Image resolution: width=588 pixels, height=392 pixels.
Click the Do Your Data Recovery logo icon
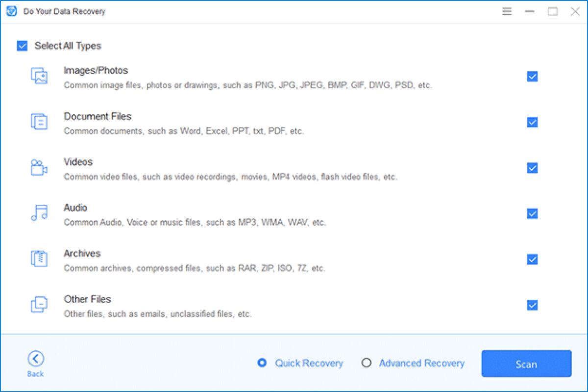coord(12,11)
